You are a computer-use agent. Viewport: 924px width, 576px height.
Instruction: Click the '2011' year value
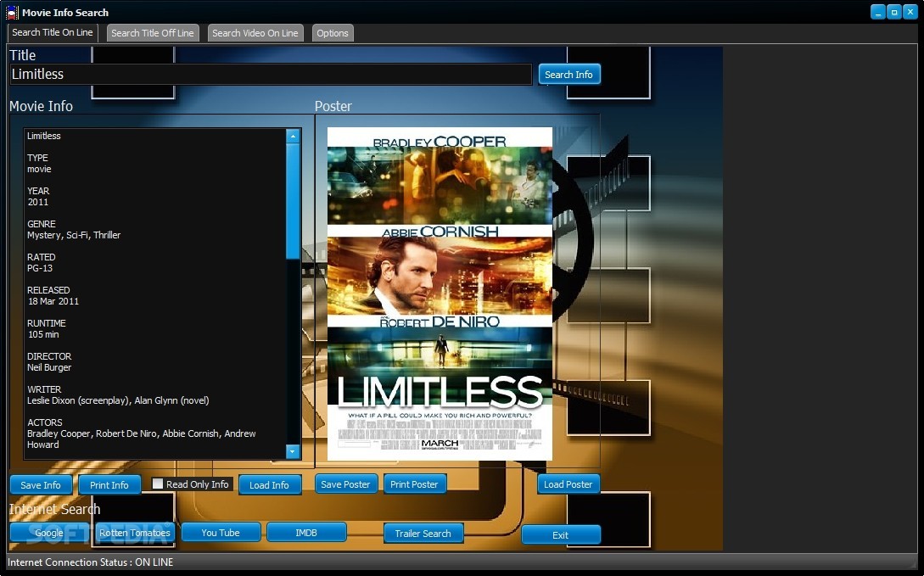click(x=37, y=202)
